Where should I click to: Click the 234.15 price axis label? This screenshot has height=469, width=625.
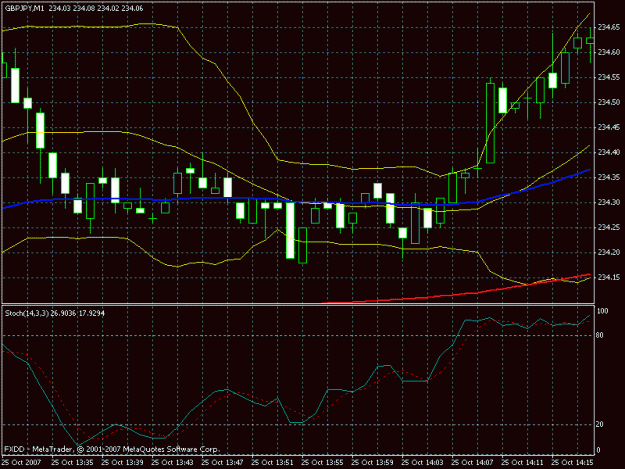pyautogui.click(x=609, y=277)
